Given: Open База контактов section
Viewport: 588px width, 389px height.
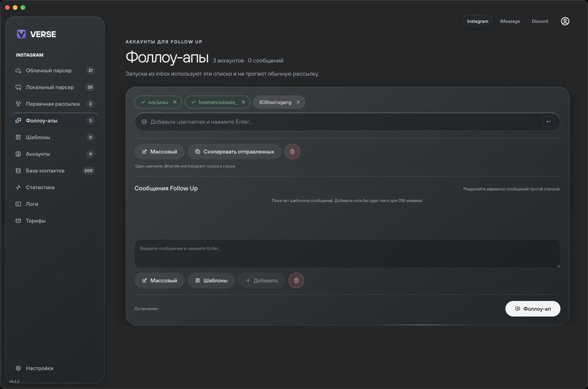Looking at the screenshot, I should [55, 171].
